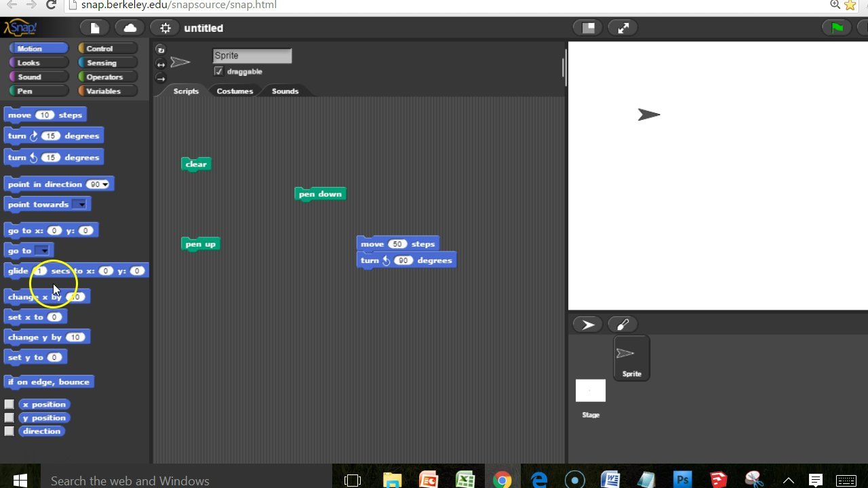868x488 pixels.
Task: Open the point towards dropdown
Action: pos(83,204)
